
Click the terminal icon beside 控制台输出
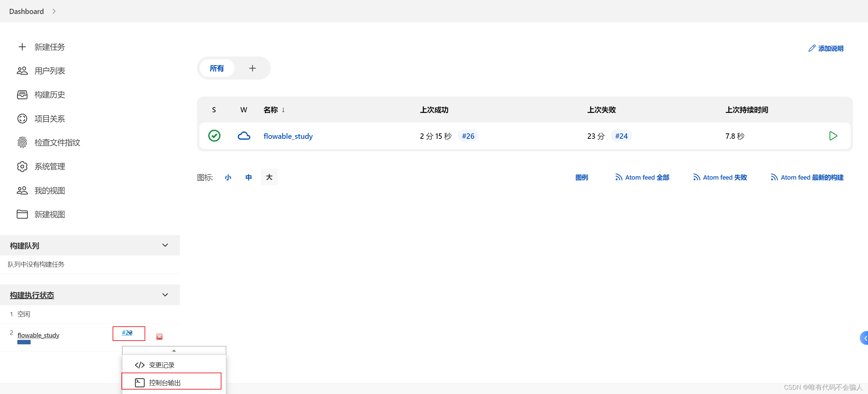pos(140,383)
